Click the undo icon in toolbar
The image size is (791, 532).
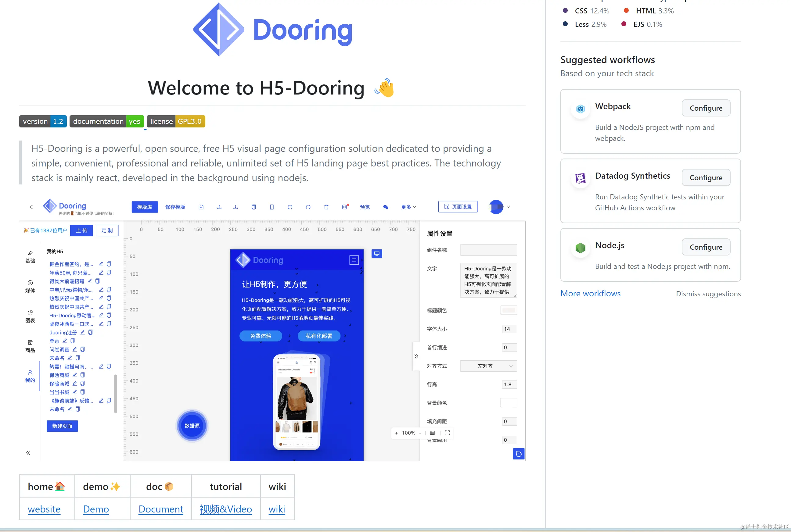click(290, 207)
